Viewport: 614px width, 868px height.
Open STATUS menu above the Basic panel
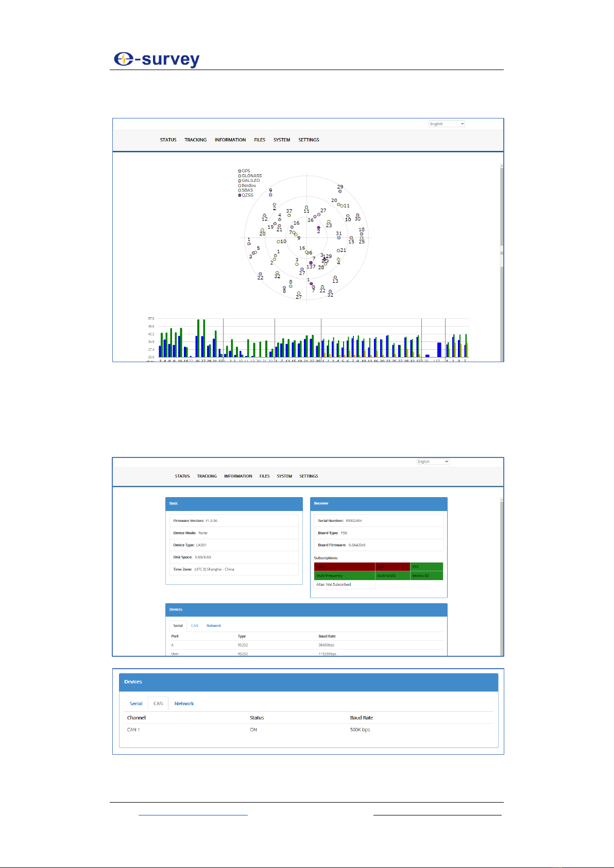[x=182, y=476]
